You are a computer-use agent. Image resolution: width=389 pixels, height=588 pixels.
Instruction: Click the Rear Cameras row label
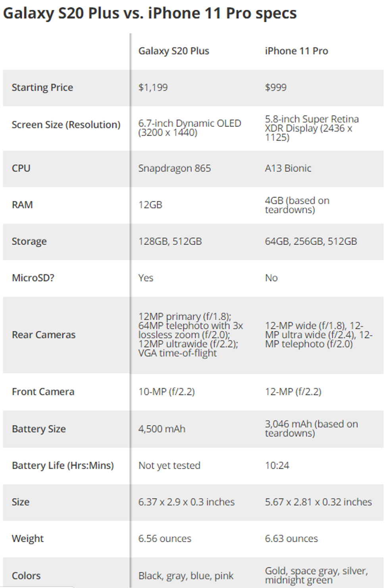point(44,335)
